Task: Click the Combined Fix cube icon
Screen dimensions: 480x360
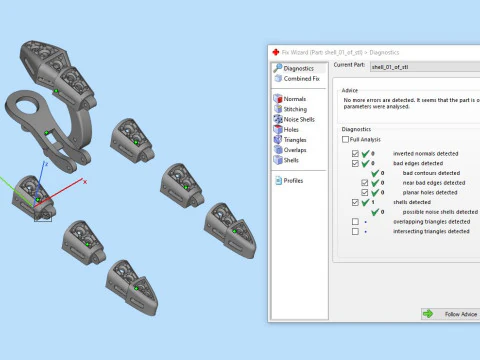Action: pyautogui.click(x=278, y=78)
